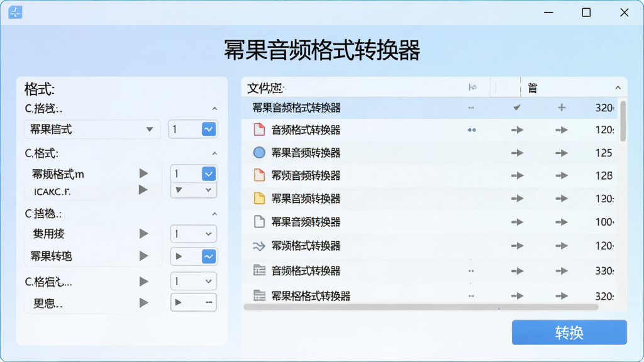Click the double-arrow icon of 幂频格式转换器
This screenshot has width=644, height=362.
click(x=258, y=246)
